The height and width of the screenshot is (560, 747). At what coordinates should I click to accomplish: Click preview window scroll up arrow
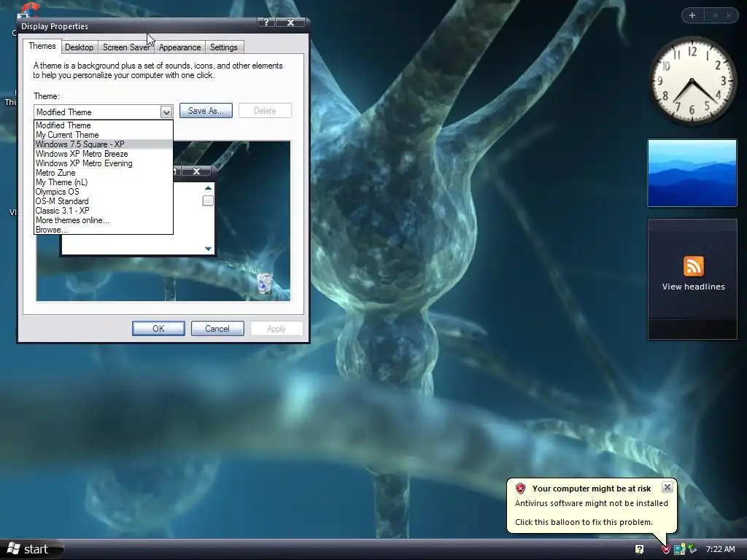[208, 188]
